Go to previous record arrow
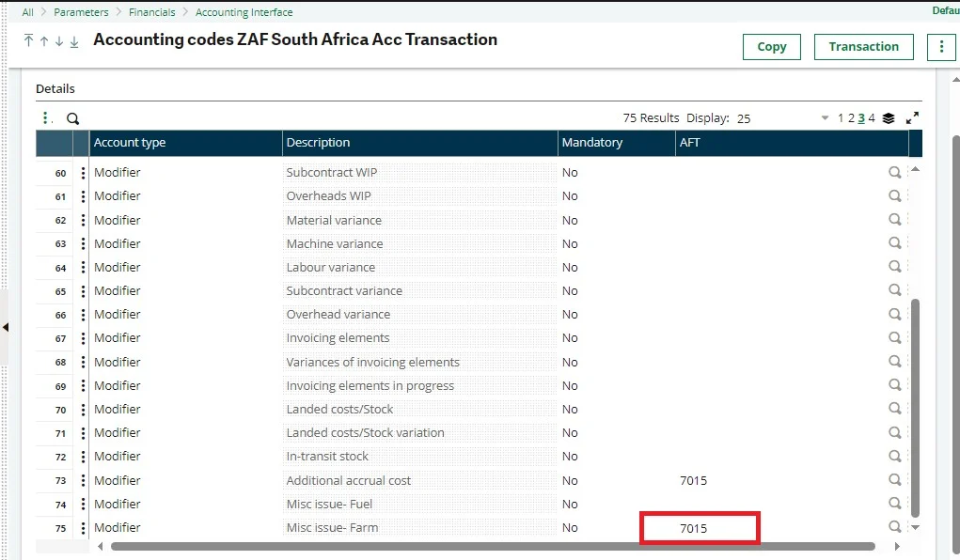Image resolution: width=960 pixels, height=560 pixels. 44,40
